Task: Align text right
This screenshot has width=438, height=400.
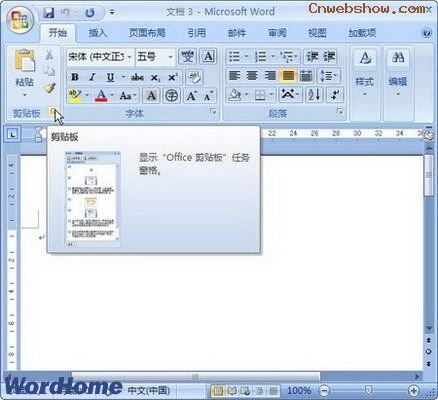Action: point(270,76)
